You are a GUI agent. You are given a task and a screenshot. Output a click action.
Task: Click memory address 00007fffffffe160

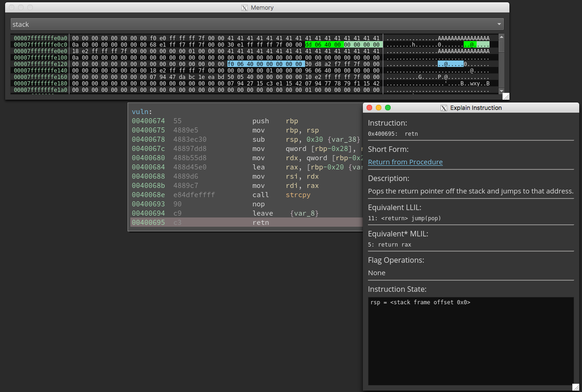41,77
